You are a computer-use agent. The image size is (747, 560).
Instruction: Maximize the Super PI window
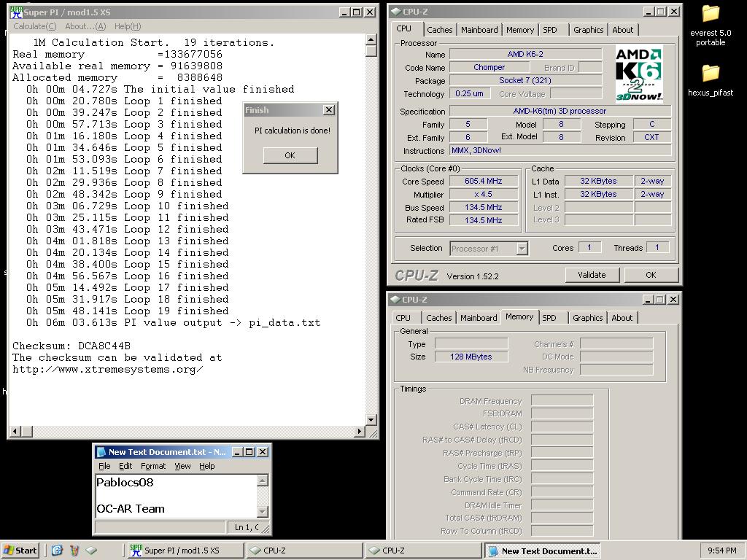point(356,12)
